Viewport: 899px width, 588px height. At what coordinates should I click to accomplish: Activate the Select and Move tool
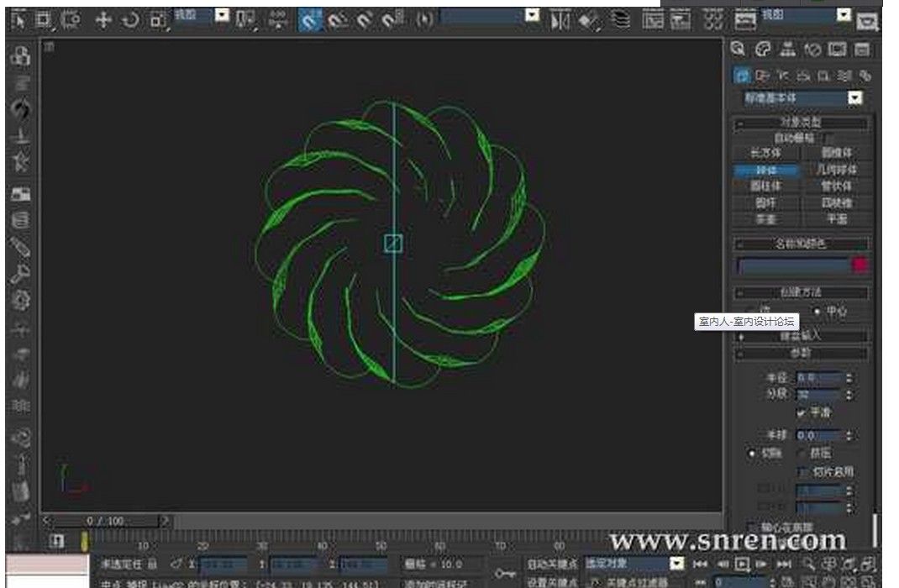coord(103,21)
